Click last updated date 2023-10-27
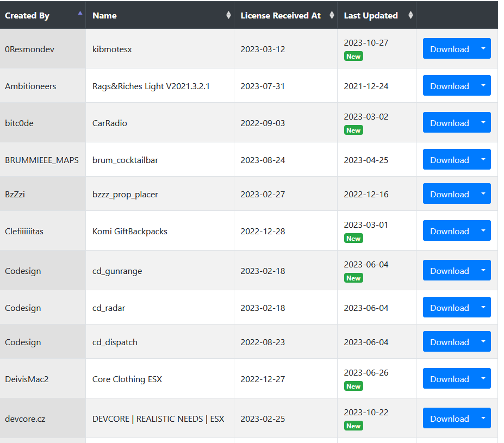Screen dimensions: 504x443 point(366,43)
